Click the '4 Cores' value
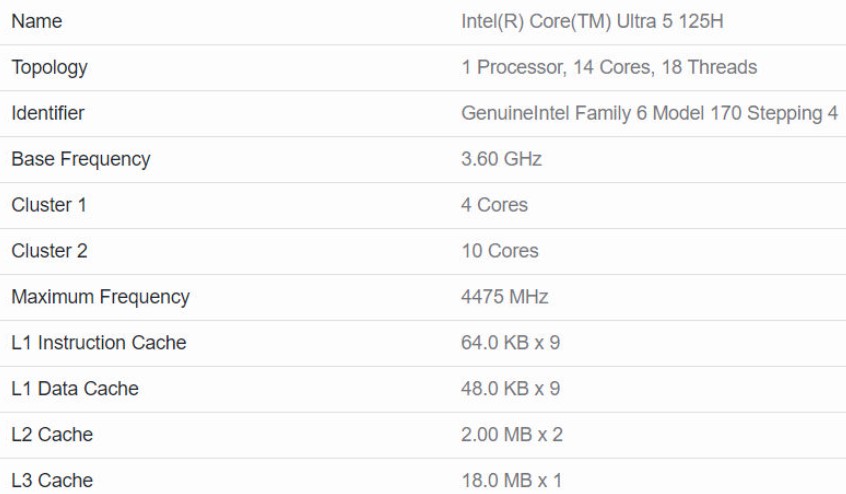846x494 pixels. coord(494,205)
